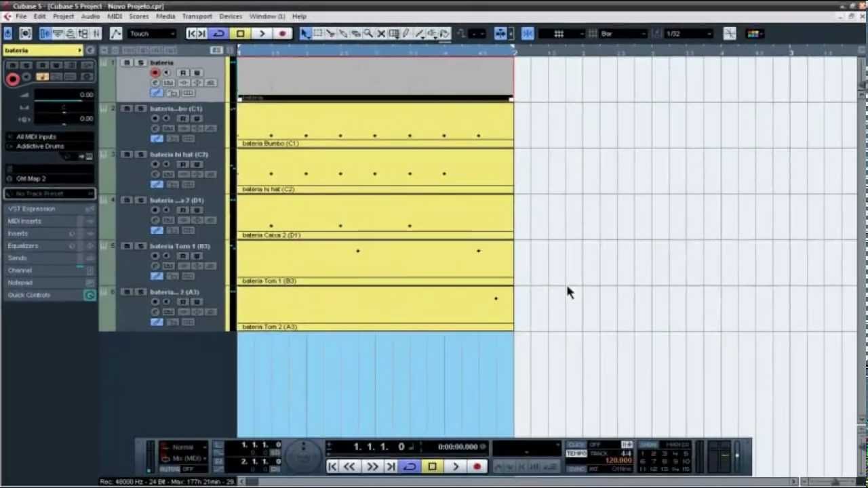Open the bateria track name dropdown in Inspector
868x488 pixels.
43,50
